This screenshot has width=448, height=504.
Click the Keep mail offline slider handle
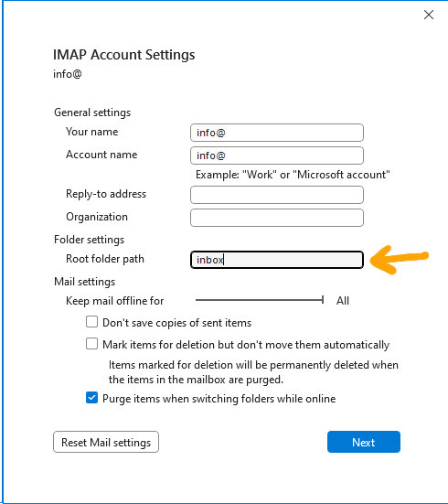click(323, 300)
